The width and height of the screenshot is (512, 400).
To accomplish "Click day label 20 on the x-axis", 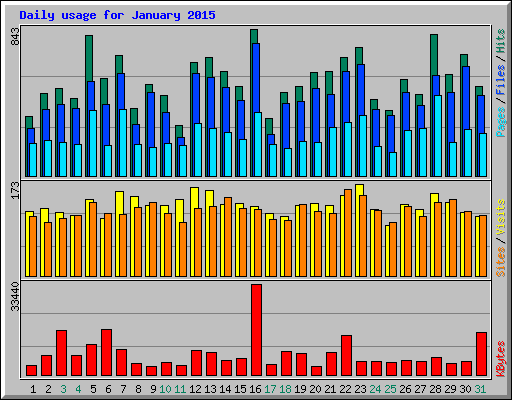I will point(315,389).
